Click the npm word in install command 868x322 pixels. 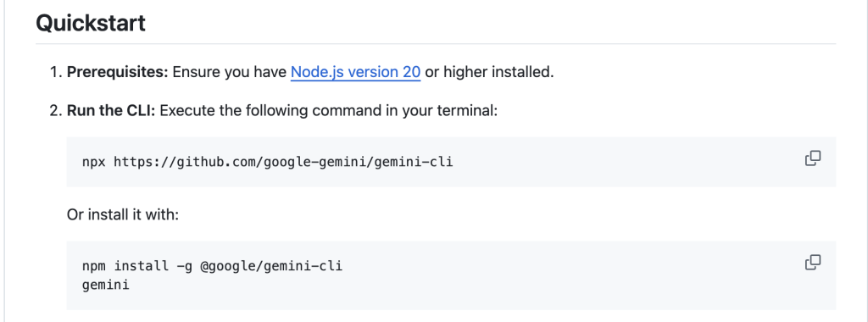point(93,267)
